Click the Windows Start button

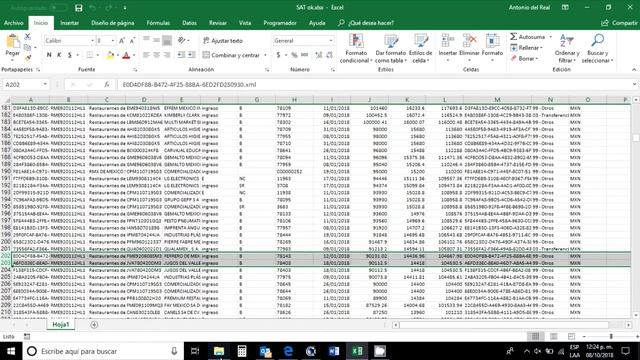(11, 351)
